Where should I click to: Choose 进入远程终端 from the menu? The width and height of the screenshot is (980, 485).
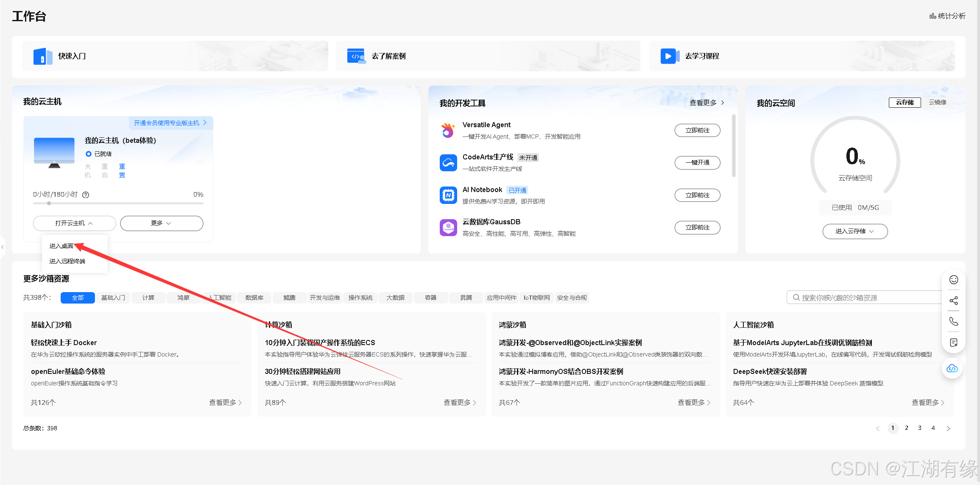coord(67,261)
